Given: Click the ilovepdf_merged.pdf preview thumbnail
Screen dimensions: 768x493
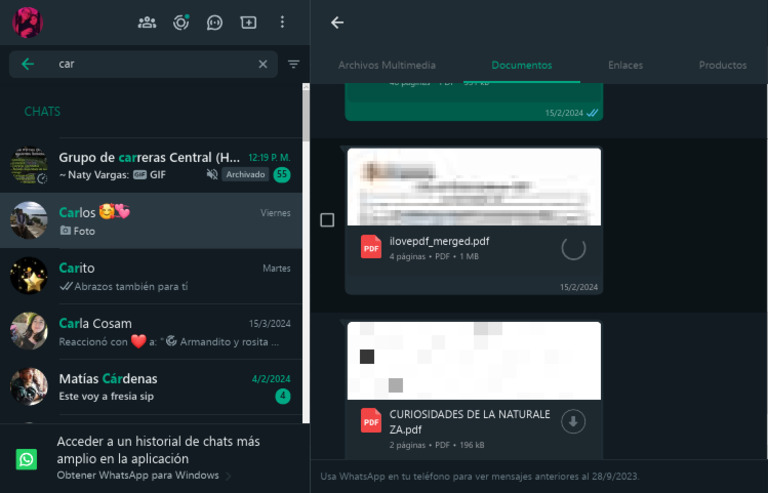Looking at the screenshot, I should click(474, 187).
